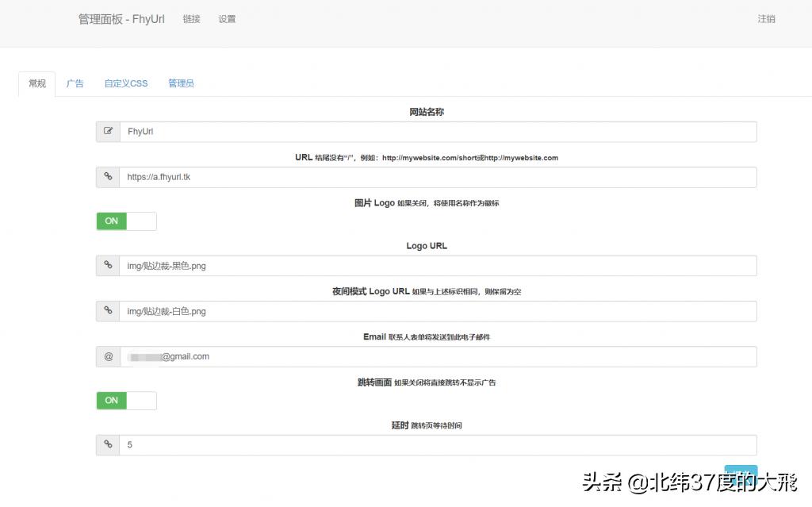Switch to the 管理员 tab

pyautogui.click(x=181, y=83)
